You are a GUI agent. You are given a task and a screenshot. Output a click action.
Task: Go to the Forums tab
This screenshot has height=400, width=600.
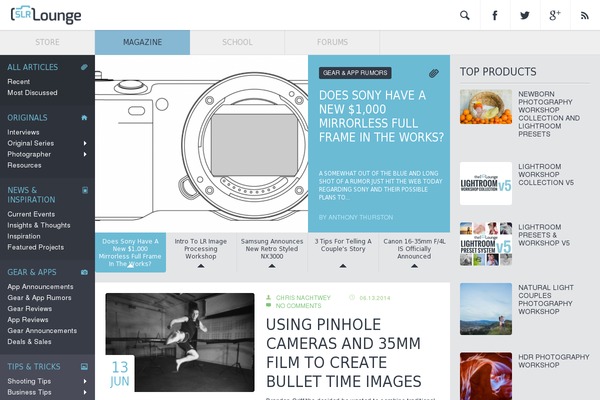(332, 42)
